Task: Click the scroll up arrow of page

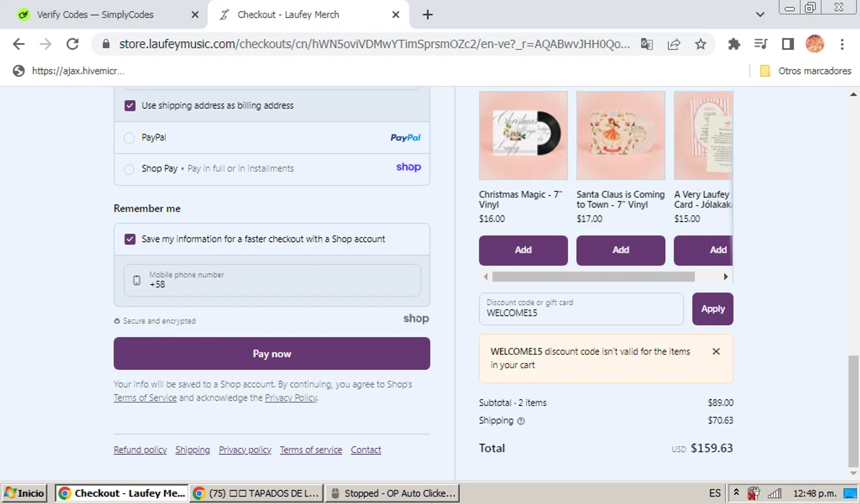Action: 854,93
